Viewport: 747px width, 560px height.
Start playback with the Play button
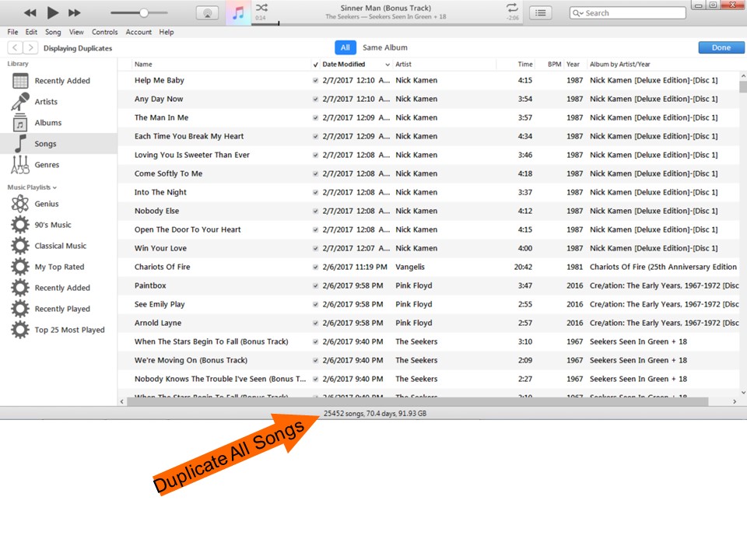(52, 13)
